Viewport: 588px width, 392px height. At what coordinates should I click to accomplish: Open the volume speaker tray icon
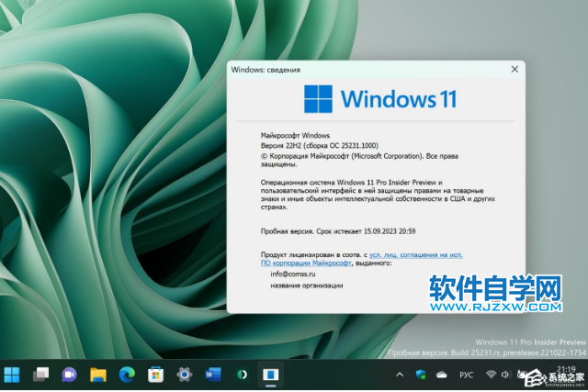(505, 375)
